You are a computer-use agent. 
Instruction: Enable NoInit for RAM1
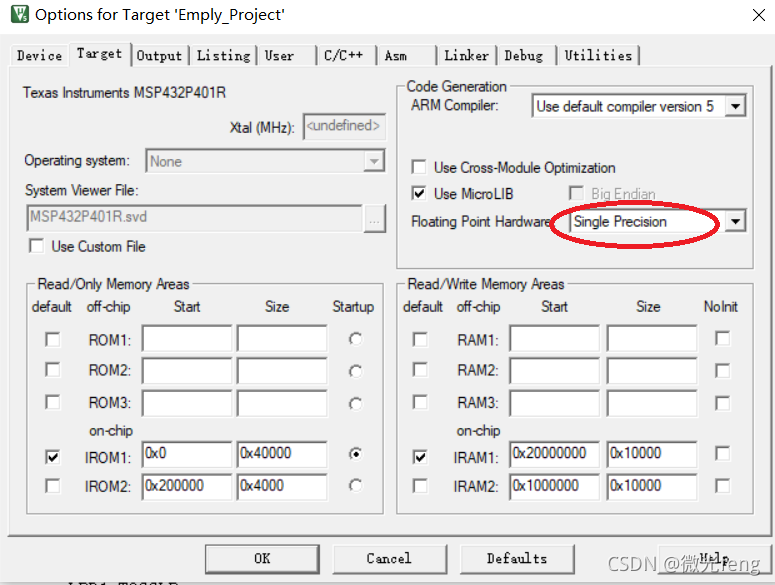tap(722, 338)
